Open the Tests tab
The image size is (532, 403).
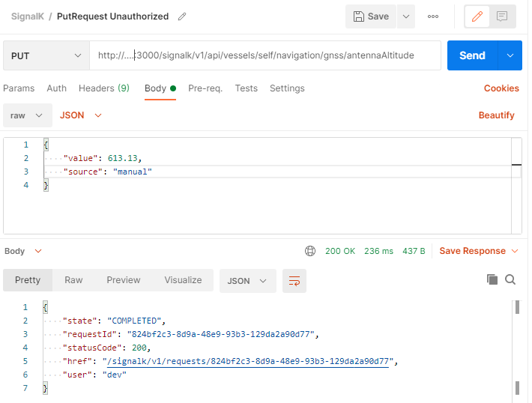[247, 88]
